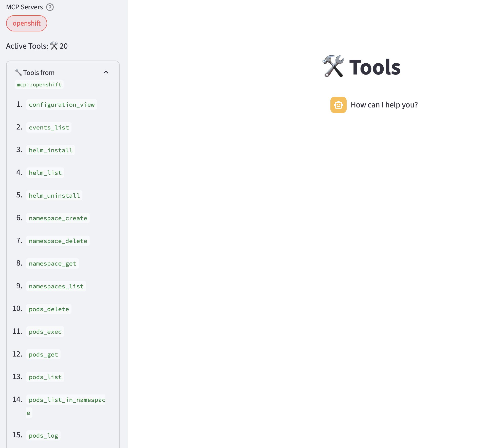Click the help icon beside MCP Servers

[x=50, y=7]
